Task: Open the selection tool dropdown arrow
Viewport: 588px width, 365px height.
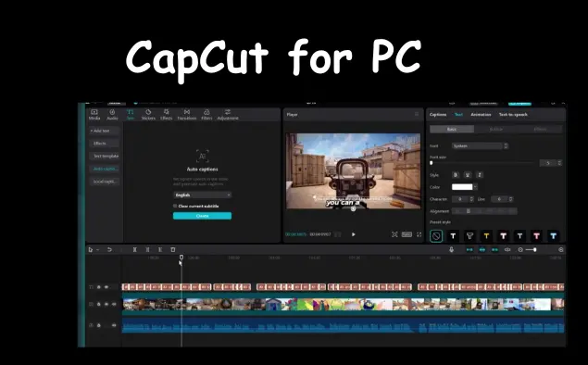Action: [x=98, y=250]
